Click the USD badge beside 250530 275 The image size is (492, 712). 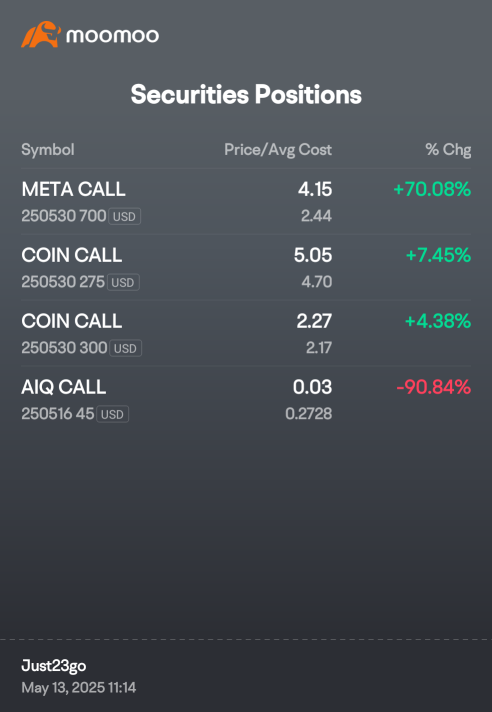point(123,282)
